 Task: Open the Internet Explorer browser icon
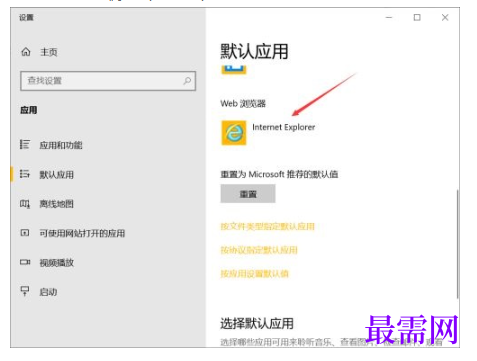[x=234, y=133]
